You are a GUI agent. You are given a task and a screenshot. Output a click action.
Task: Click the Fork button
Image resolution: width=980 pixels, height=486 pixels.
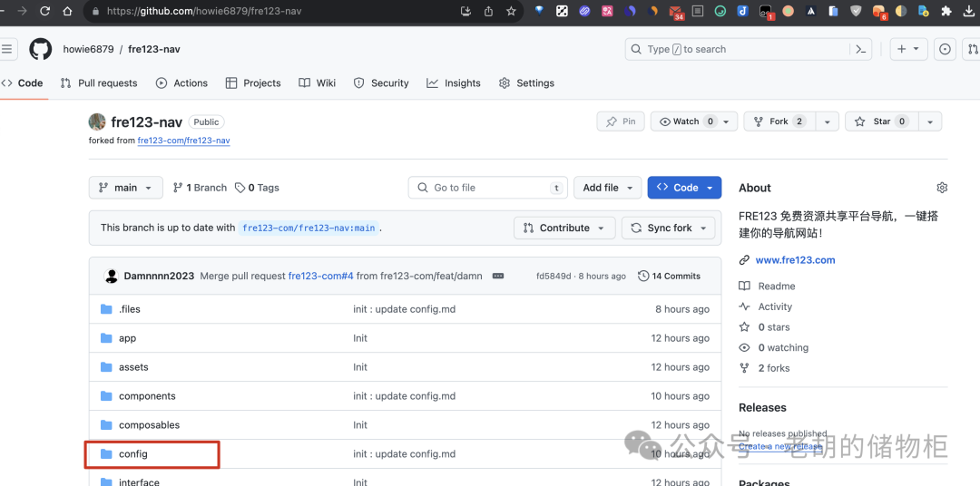[x=780, y=121]
